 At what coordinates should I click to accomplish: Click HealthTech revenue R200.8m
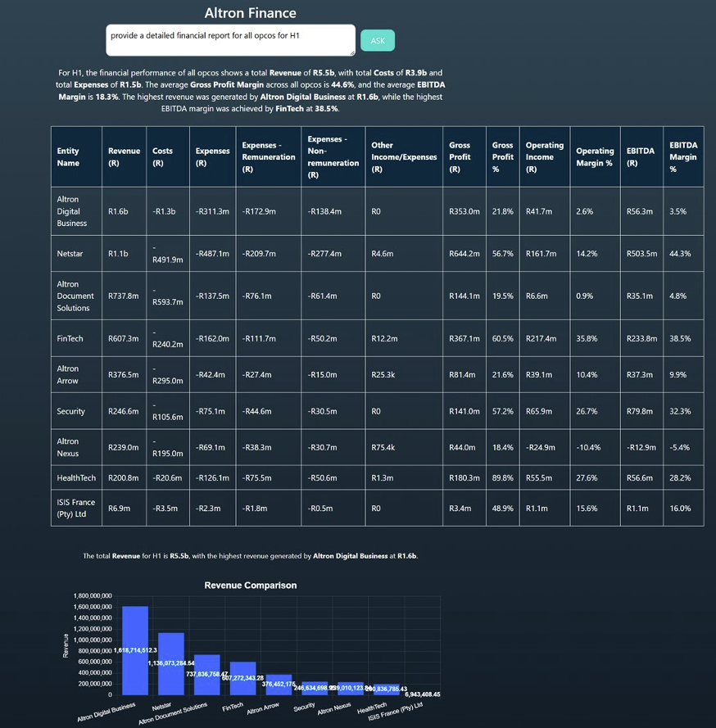tap(124, 477)
